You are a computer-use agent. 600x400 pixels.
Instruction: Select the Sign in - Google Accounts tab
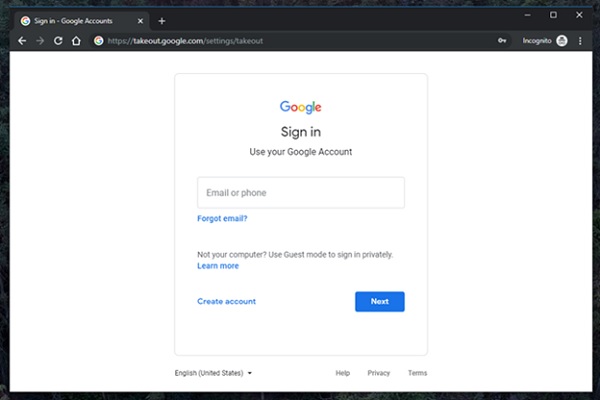[81, 21]
